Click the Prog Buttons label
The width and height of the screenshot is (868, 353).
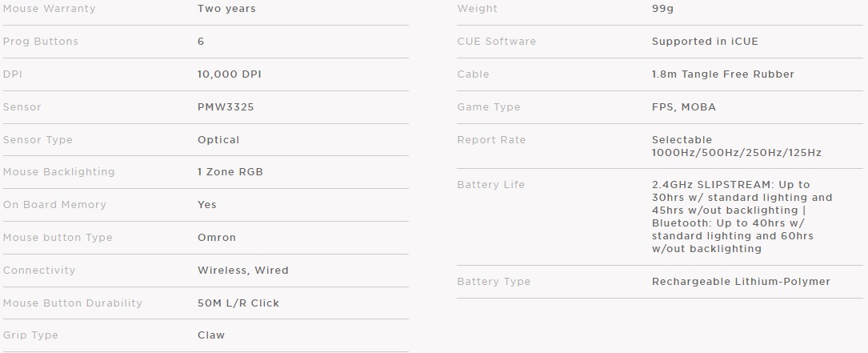41,42
